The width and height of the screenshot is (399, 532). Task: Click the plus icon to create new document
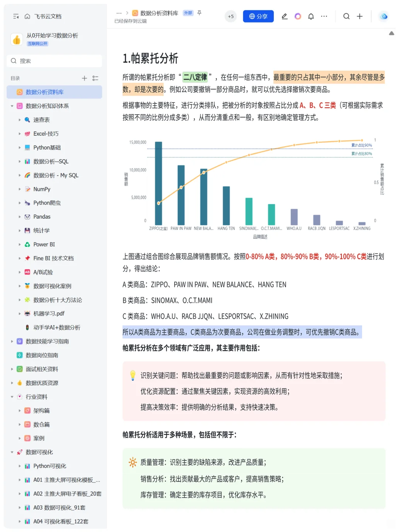(359, 16)
